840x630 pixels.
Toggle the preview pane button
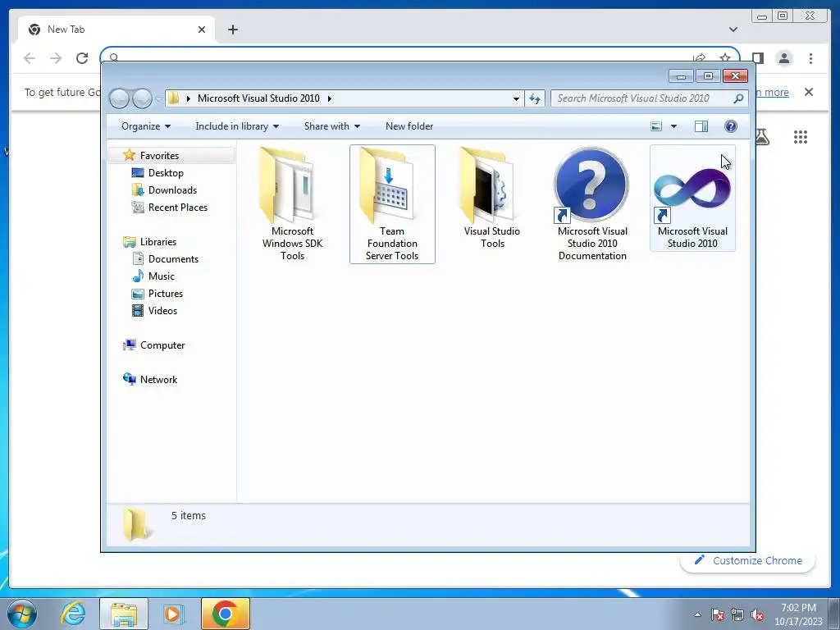(x=701, y=126)
